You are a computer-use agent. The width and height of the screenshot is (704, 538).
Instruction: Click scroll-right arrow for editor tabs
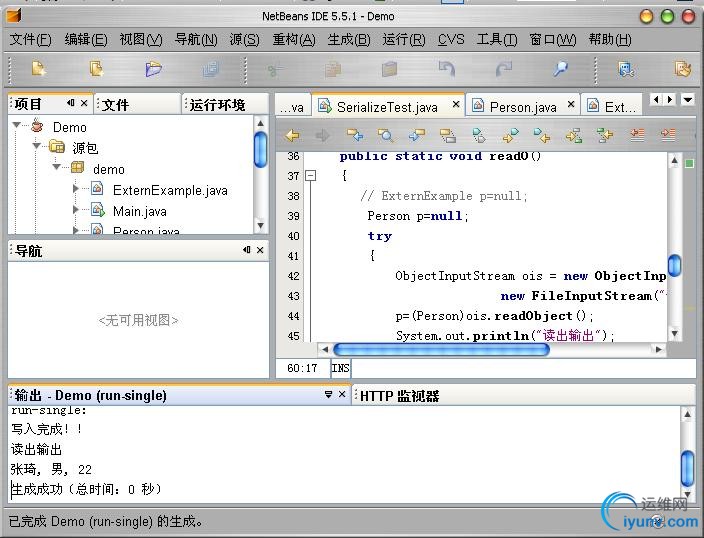click(x=669, y=99)
